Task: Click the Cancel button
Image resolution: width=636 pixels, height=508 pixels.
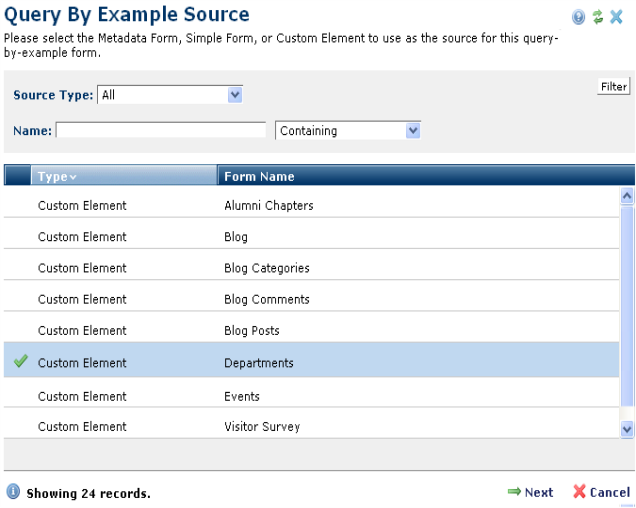Action: pos(601,492)
